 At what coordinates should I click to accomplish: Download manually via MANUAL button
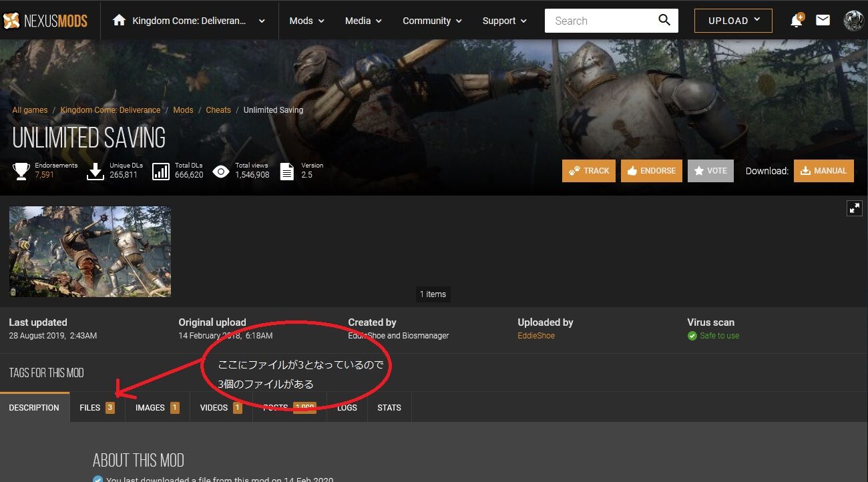pos(824,171)
